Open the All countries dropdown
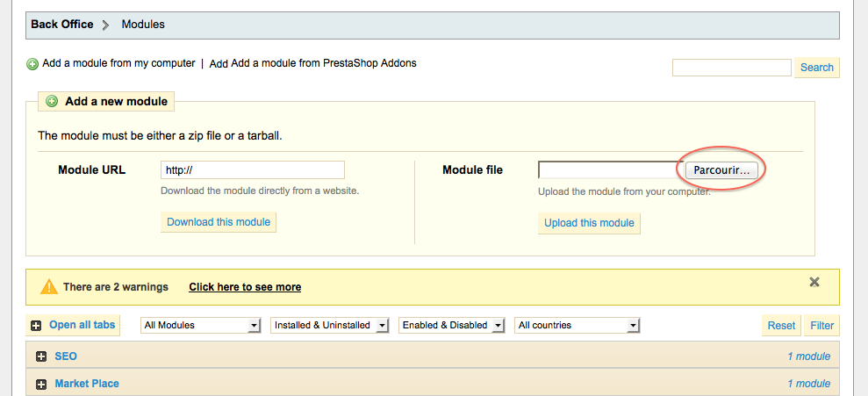Viewport: 868px width, 396px height. coord(577,325)
